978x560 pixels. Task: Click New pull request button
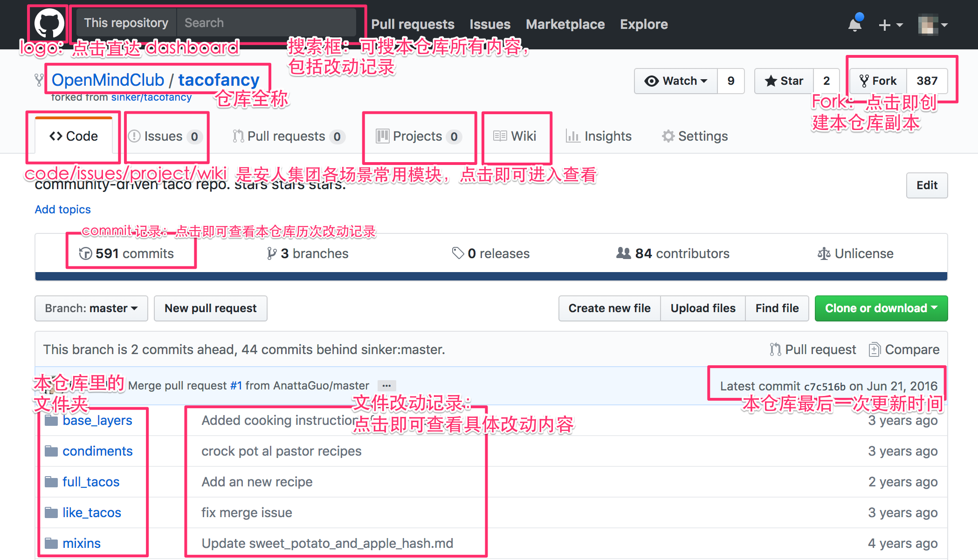click(x=211, y=308)
